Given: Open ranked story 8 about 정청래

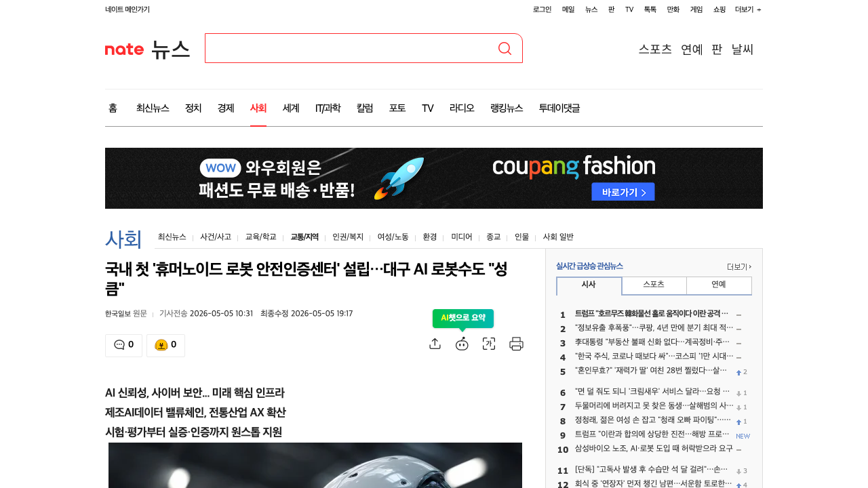Looking at the screenshot, I should [x=654, y=421].
